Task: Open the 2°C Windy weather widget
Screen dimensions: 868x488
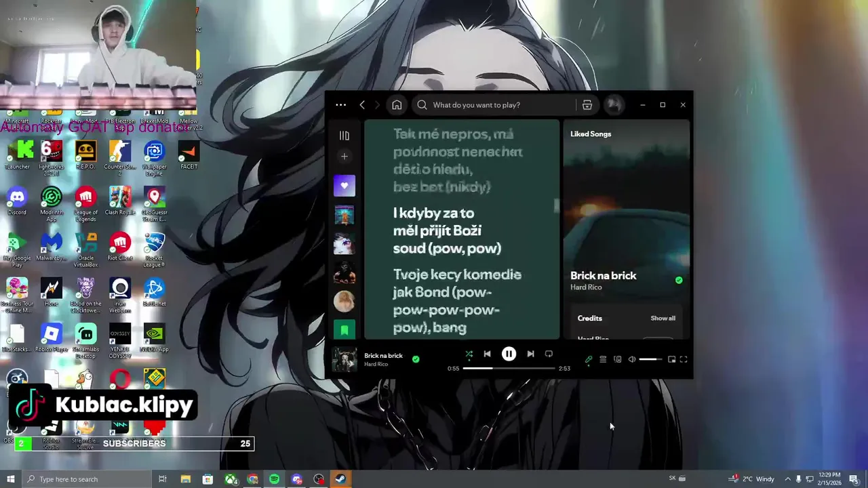Action: pos(751,479)
